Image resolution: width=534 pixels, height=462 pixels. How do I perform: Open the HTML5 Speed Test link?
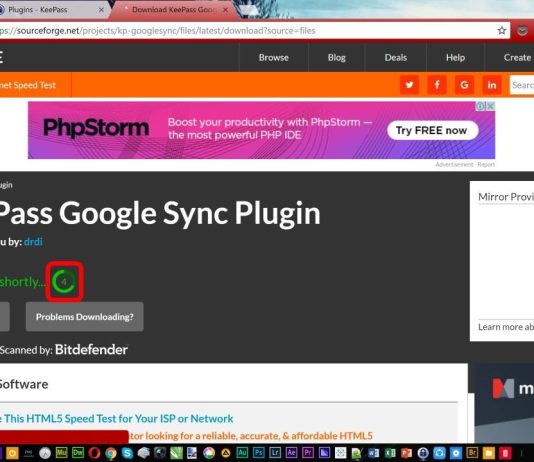coord(116,418)
